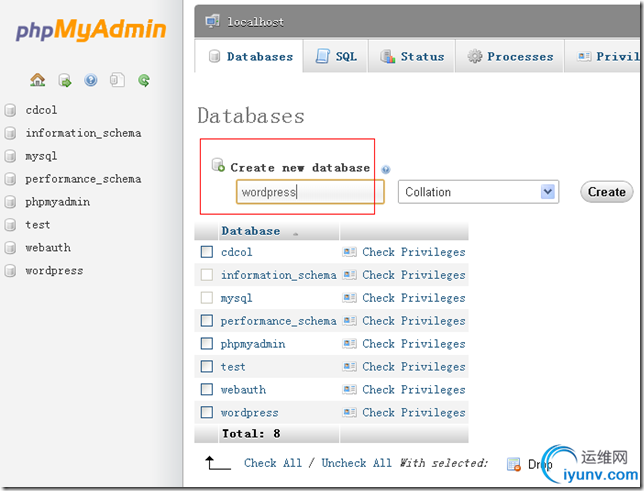Open the query window help icon
The width and height of the screenshot is (644, 491).
[91, 80]
